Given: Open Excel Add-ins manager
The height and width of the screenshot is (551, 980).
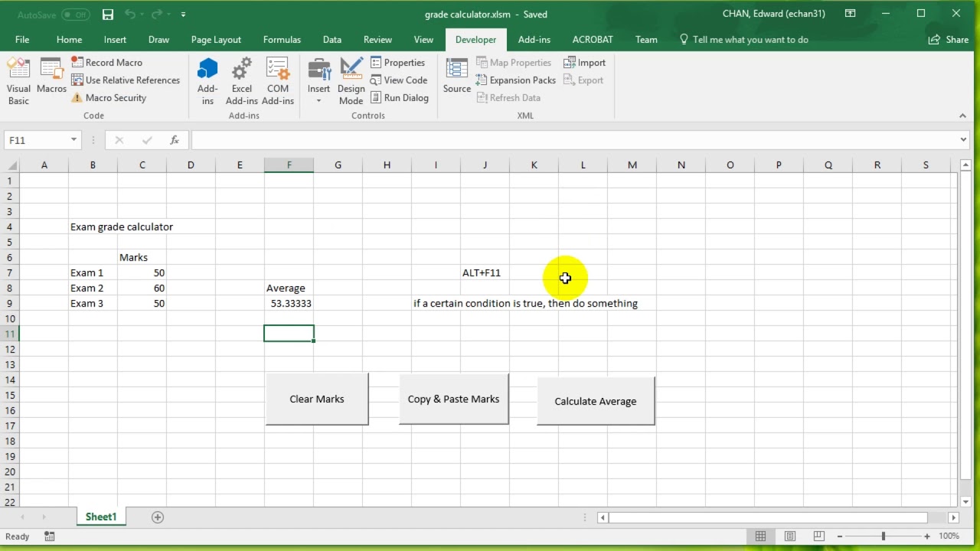Looking at the screenshot, I should [242, 82].
